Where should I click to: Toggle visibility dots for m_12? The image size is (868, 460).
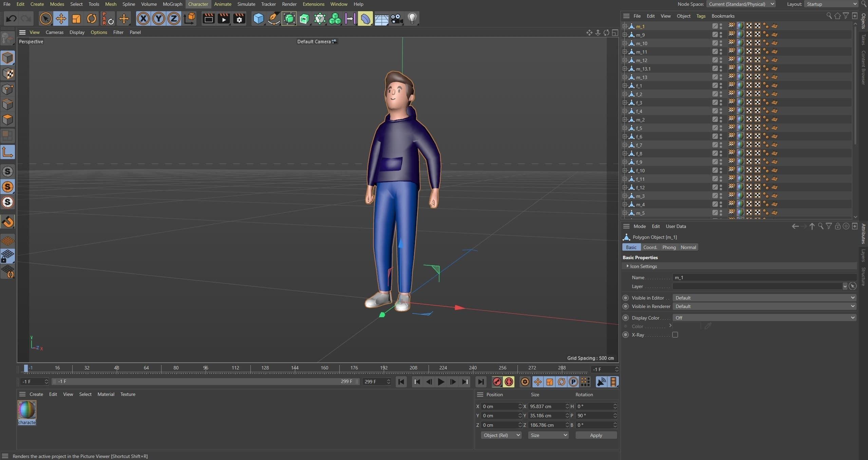[721, 60]
